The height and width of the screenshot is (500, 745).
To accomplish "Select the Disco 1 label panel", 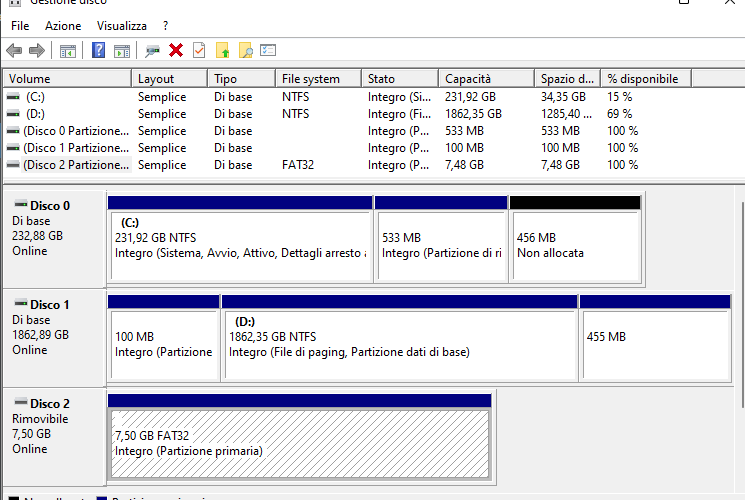I will click(x=54, y=338).
